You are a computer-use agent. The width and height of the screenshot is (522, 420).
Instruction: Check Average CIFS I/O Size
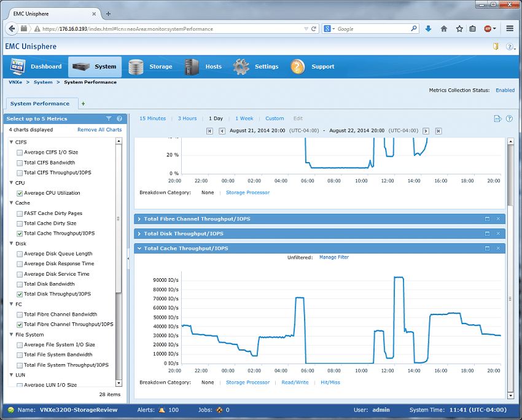coord(20,153)
